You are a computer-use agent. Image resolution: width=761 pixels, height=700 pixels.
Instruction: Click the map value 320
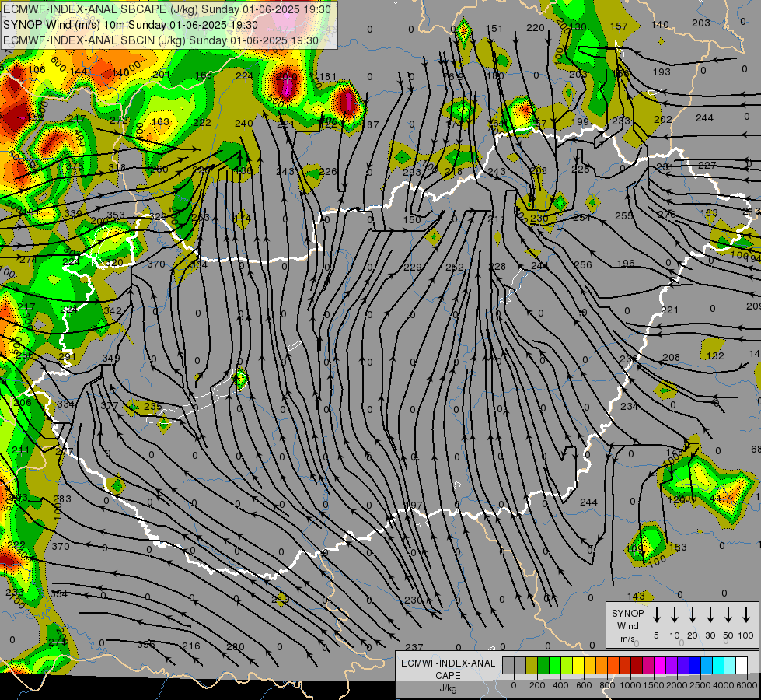[x=114, y=263]
